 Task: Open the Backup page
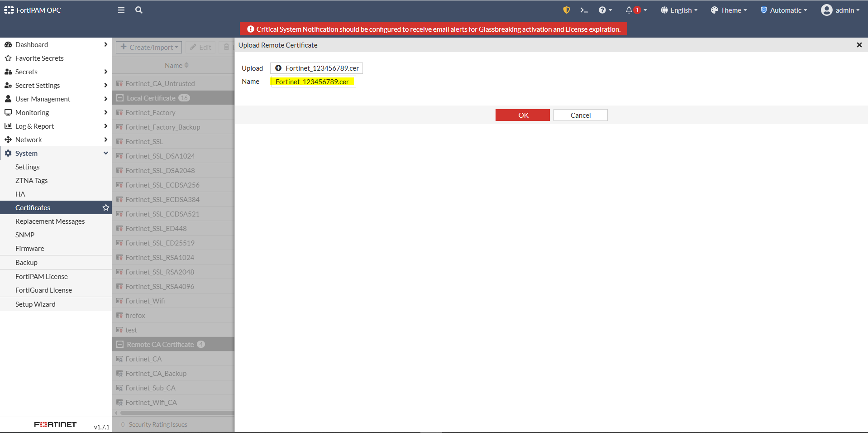[56, 262]
